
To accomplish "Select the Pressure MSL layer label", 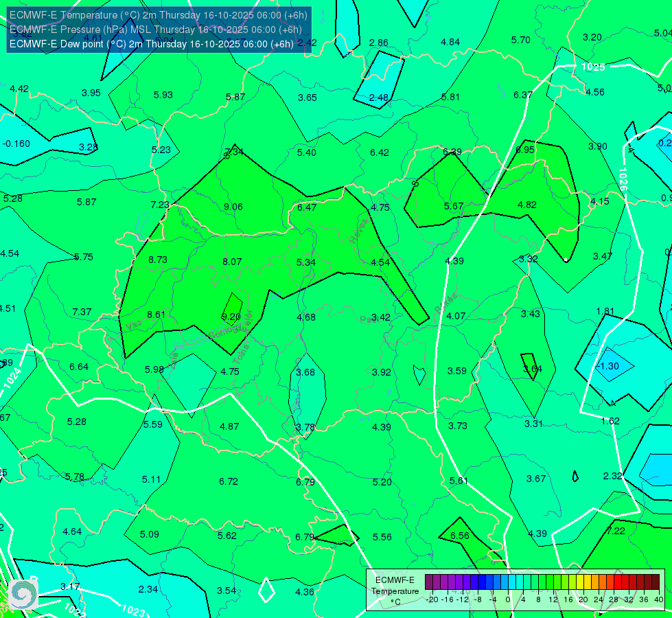I will pos(156,30).
